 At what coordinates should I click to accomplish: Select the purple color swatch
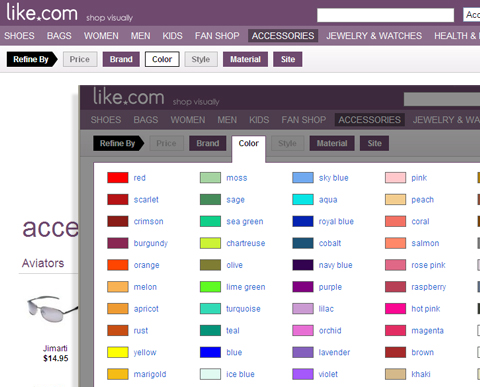click(x=303, y=287)
